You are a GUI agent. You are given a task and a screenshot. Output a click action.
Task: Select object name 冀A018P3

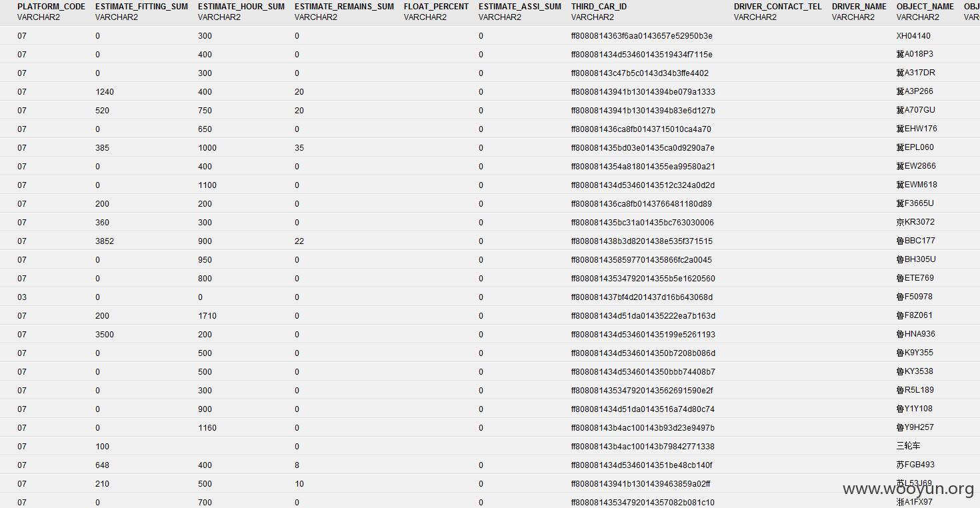915,55
